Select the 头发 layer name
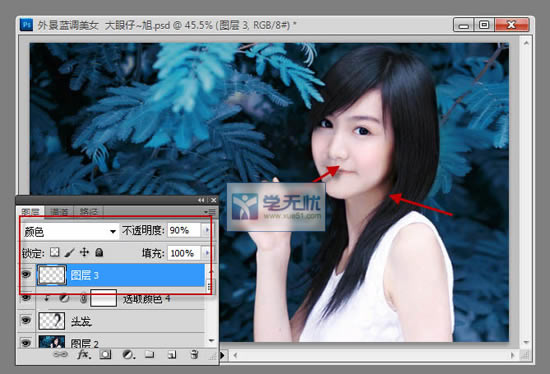This screenshot has width=550, height=374. coord(81,321)
